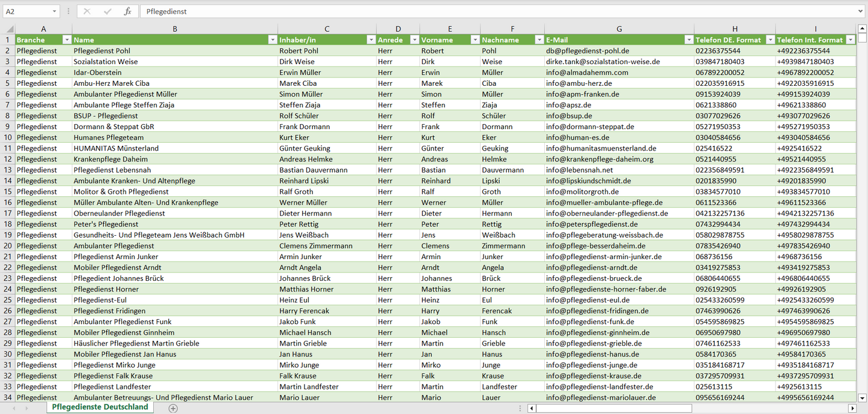Expand the Name Box dropdown arrow

click(x=55, y=11)
